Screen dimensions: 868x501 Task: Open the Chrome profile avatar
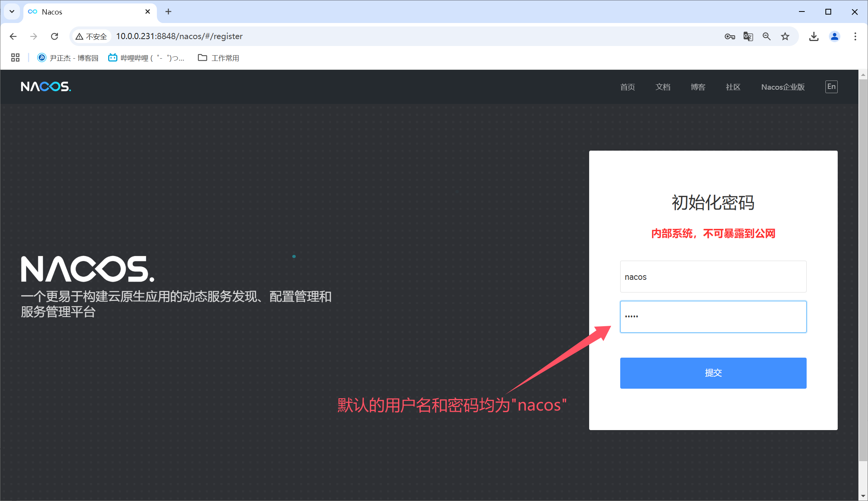coord(834,36)
